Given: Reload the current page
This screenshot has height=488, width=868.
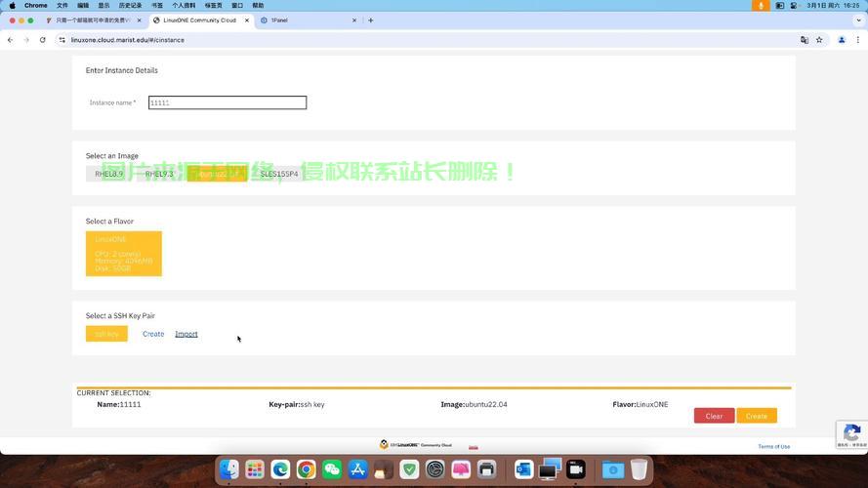Looking at the screenshot, I should pos(43,40).
